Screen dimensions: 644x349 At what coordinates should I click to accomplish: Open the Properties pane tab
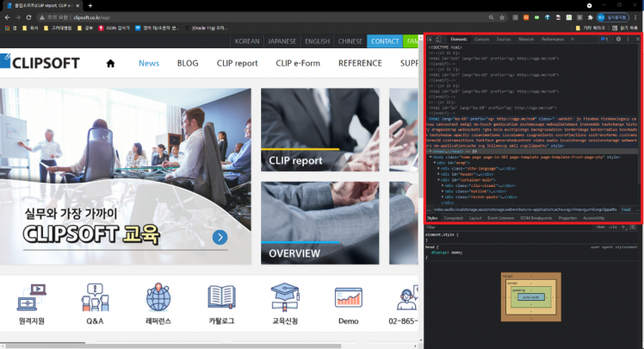pos(567,218)
